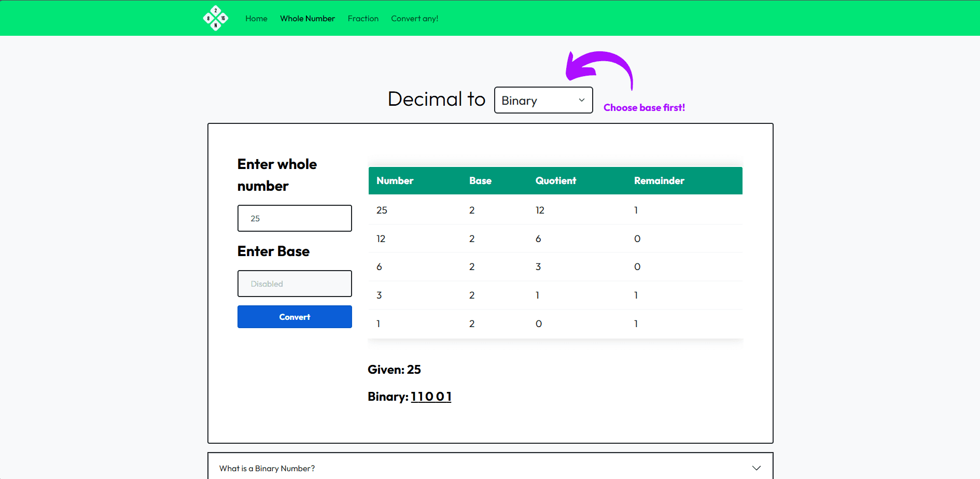
Task: Click the Base column header
Action: 480,181
